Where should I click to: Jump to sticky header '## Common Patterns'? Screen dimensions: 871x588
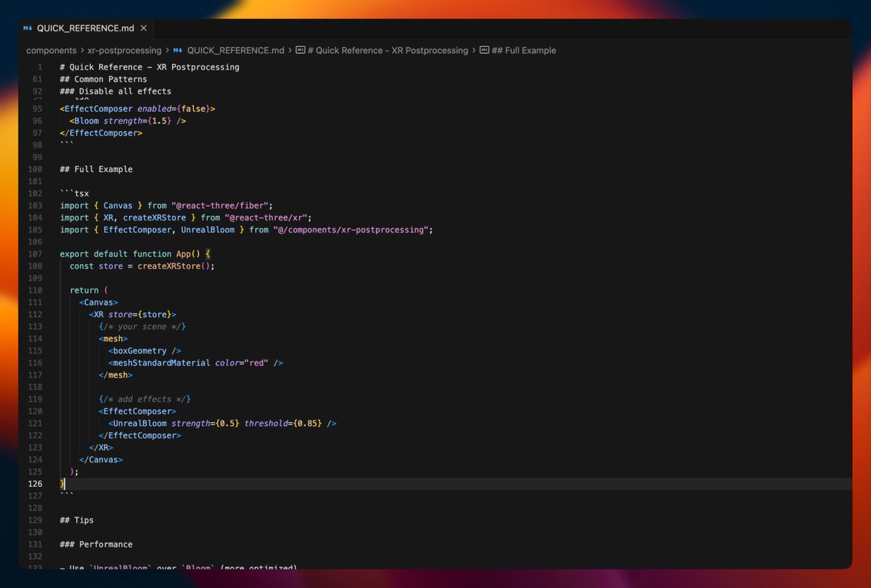pyautogui.click(x=103, y=79)
